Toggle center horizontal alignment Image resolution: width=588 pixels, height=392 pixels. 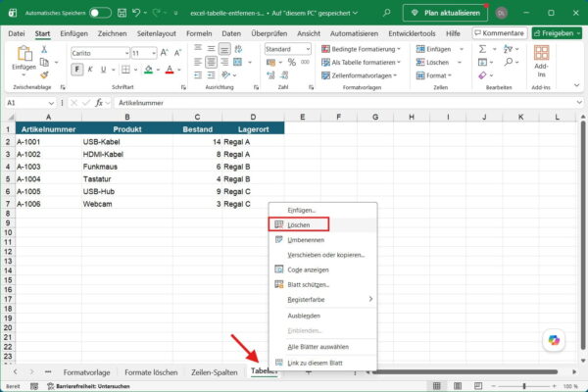pos(211,62)
